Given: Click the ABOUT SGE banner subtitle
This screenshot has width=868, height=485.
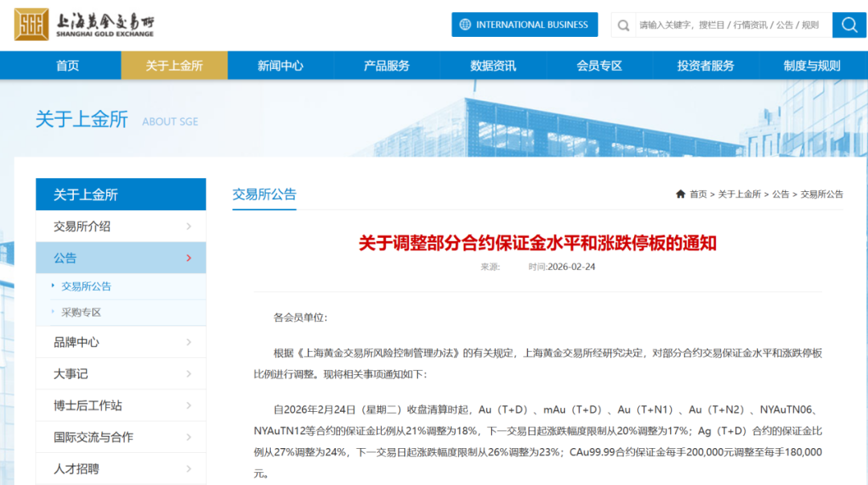Looking at the screenshot, I should (170, 122).
